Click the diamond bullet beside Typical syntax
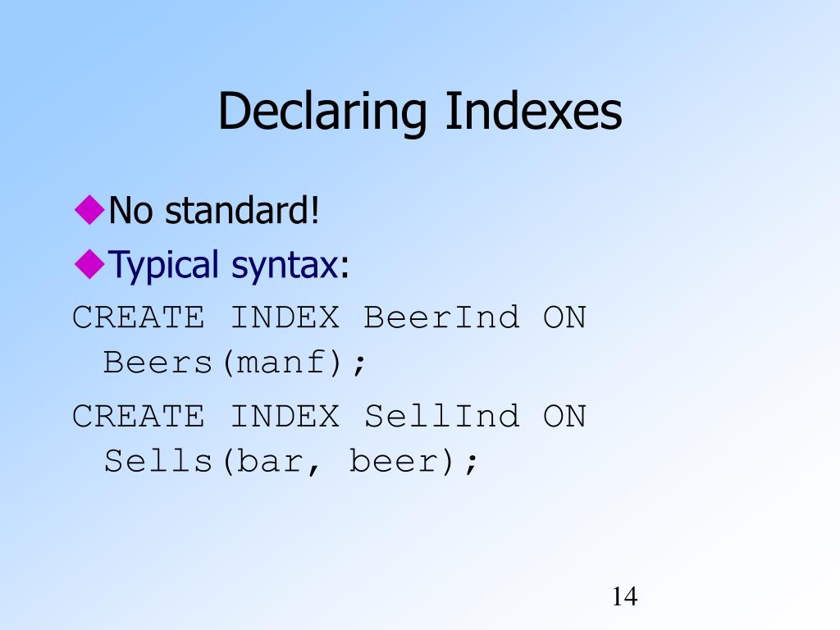 tap(89, 264)
